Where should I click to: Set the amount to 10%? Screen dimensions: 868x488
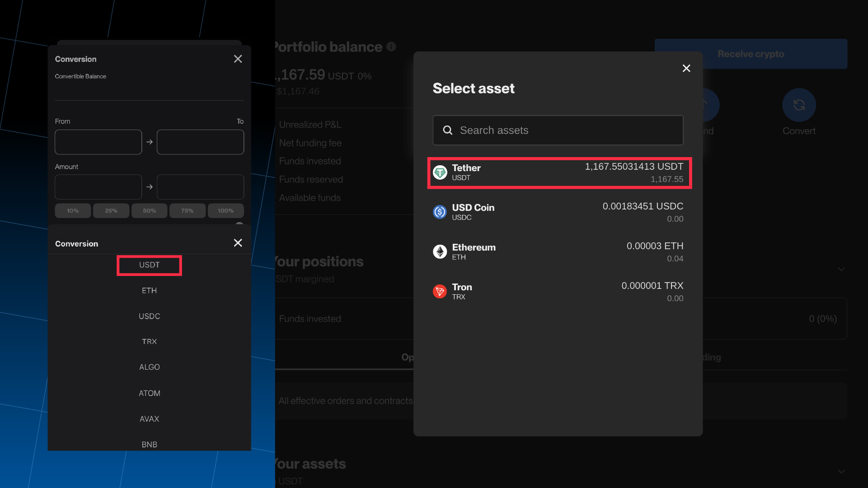pos(73,211)
